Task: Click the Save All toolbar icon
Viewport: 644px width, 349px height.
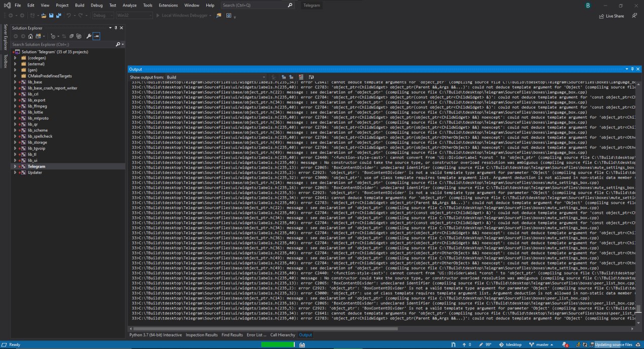Action: click(x=58, y=16)
